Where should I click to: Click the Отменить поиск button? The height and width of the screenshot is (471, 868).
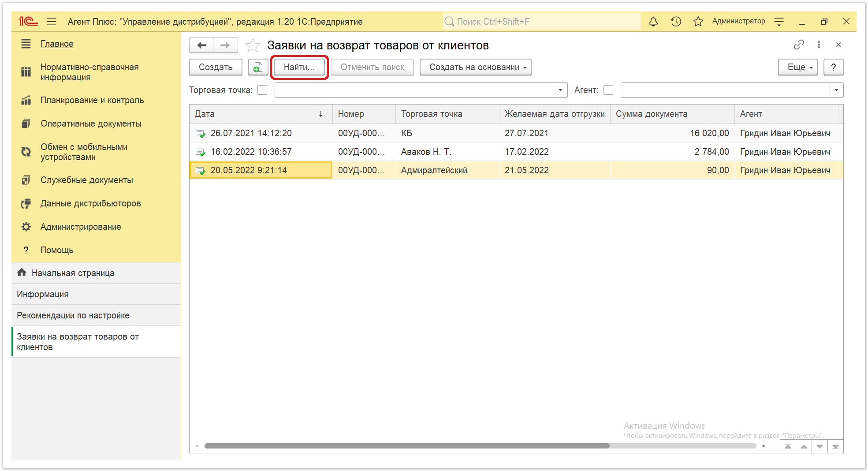(373, 67)
